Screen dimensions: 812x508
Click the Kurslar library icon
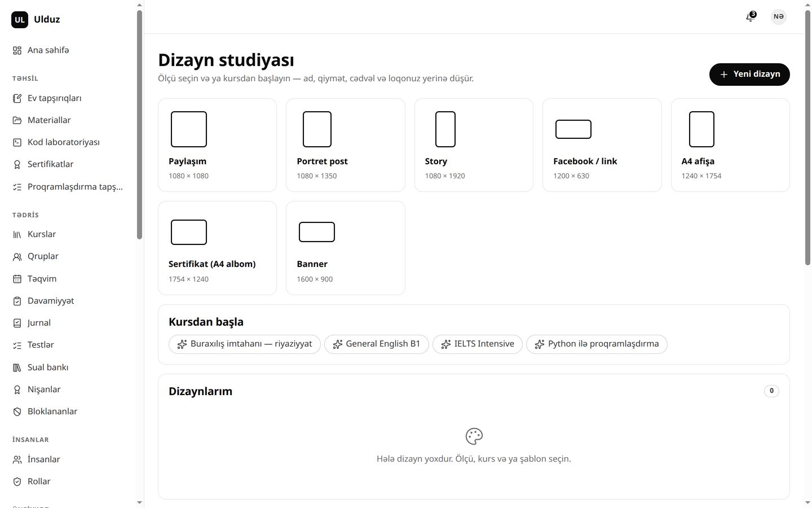click(x=17, y=234)
